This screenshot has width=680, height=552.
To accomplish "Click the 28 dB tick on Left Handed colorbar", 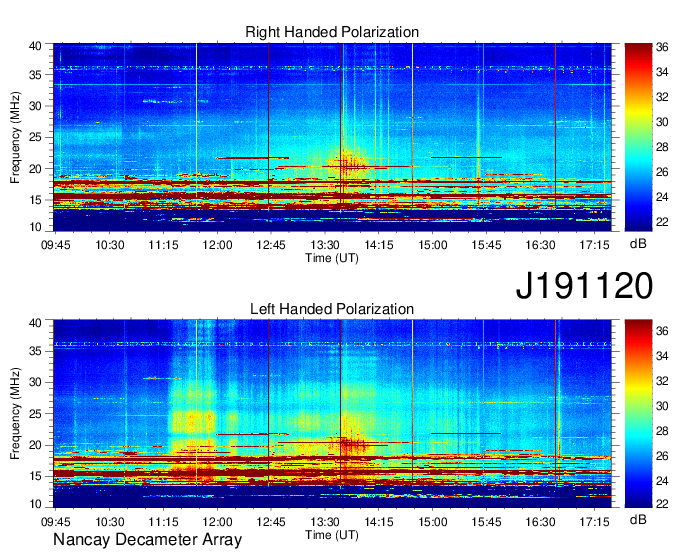I will (x=662, y=431).
